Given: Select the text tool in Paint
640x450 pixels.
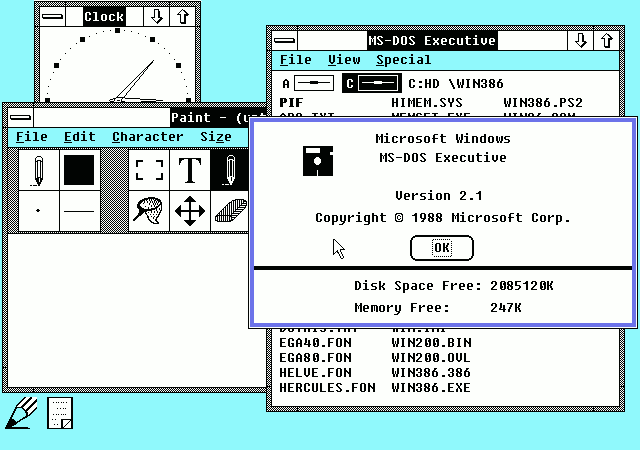Looking at the screenshot, I should point(190,170).
